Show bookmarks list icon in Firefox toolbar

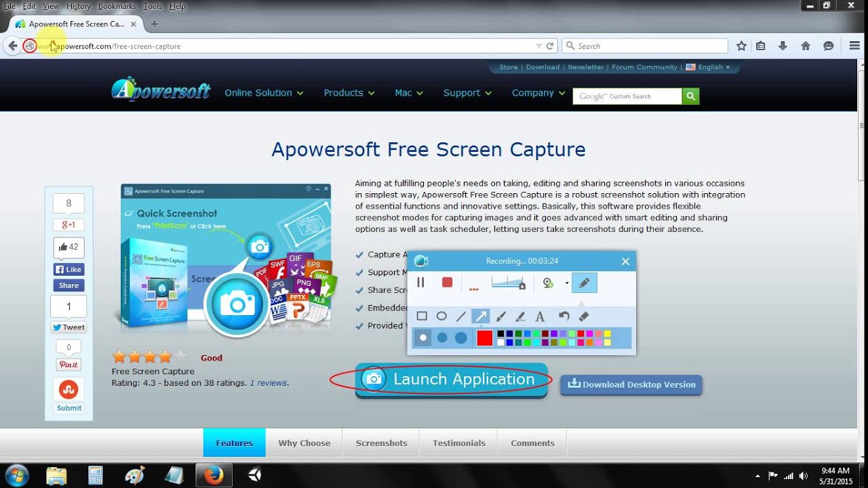(x=761, y=46)
